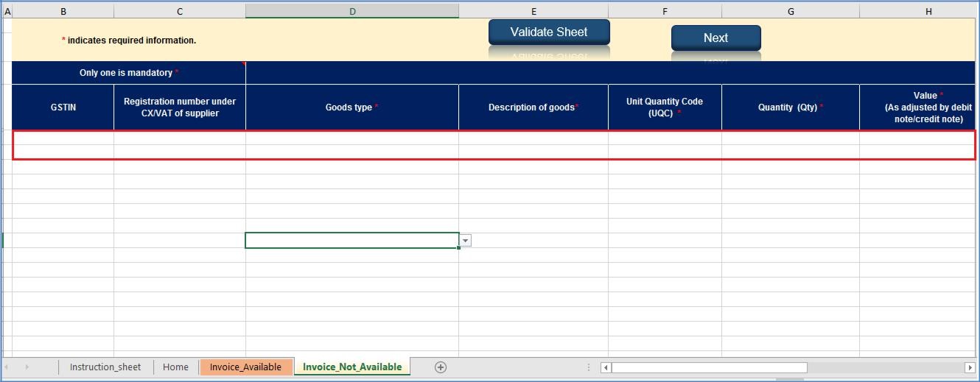Click the Validate Sheet button
The image size is (980, 382).
click(549, 32)
